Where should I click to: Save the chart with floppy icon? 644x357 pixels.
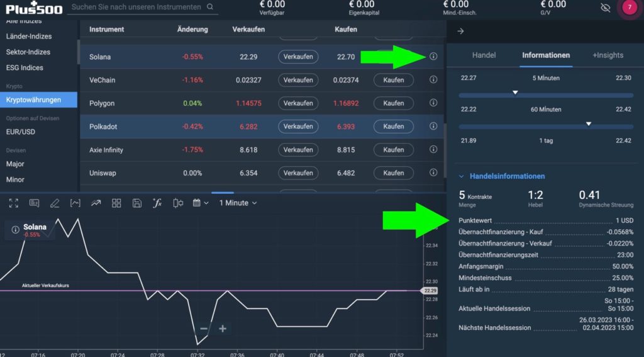[x=137, y=203]
